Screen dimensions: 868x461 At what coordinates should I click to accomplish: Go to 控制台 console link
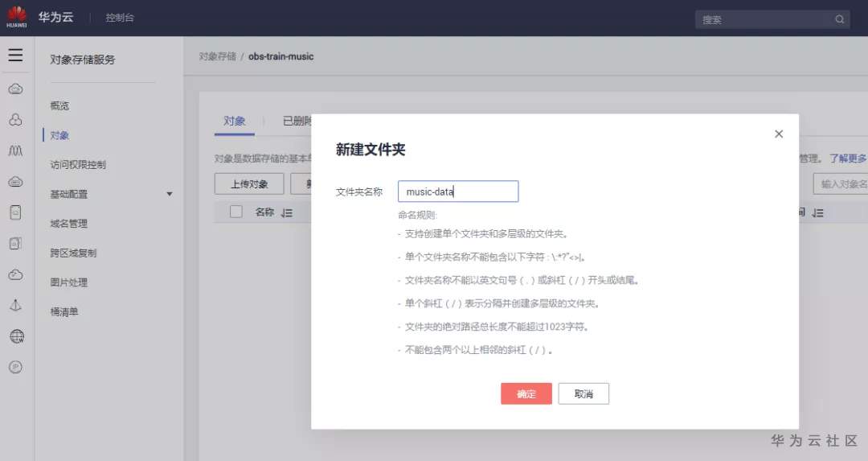click(120, 18)
